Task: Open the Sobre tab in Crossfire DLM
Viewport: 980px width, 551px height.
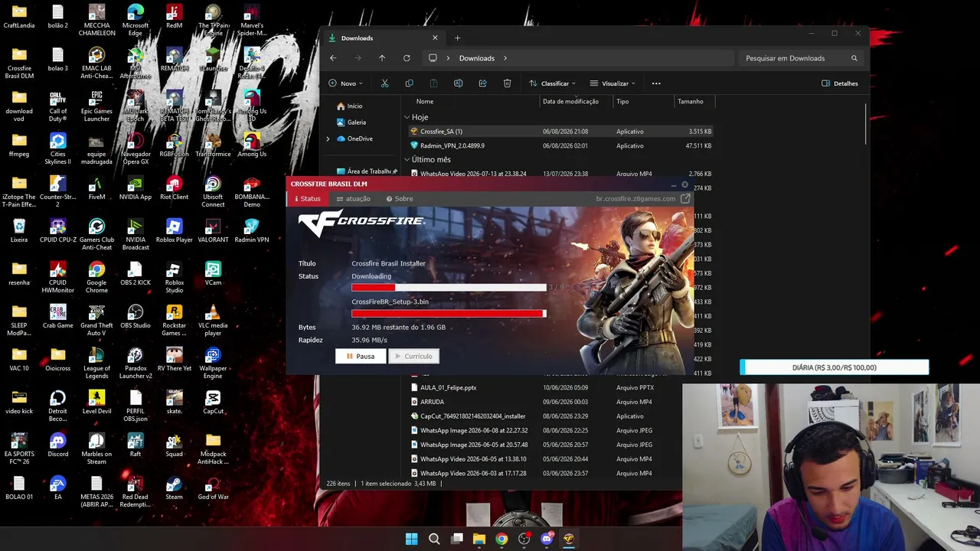Action: [400, 199]
